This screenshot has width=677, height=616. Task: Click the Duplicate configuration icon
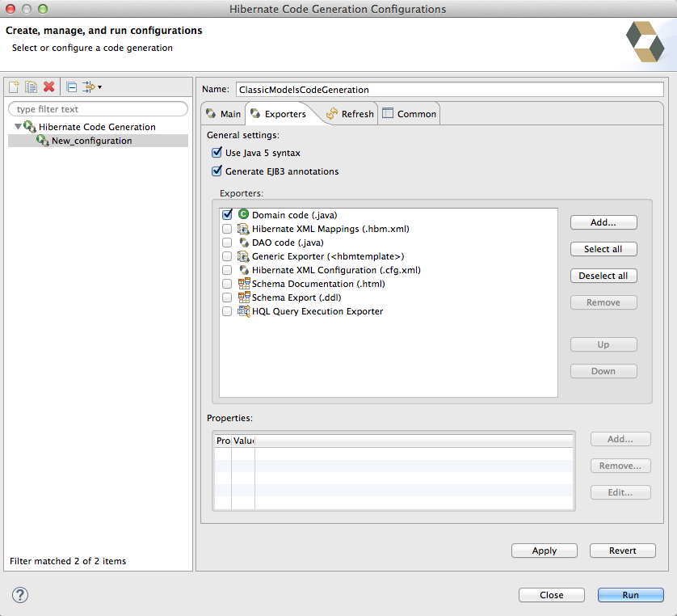coord(31,87)
